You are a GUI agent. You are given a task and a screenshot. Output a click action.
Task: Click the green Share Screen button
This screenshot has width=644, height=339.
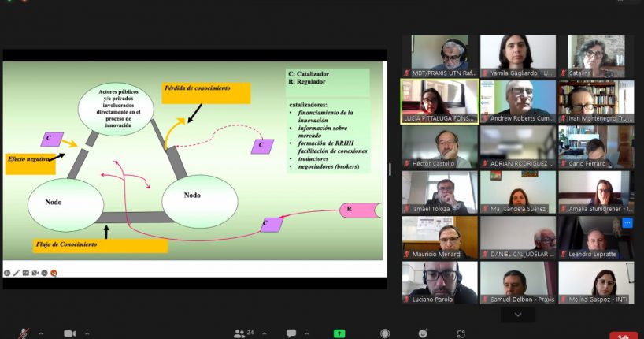point(339,333)
